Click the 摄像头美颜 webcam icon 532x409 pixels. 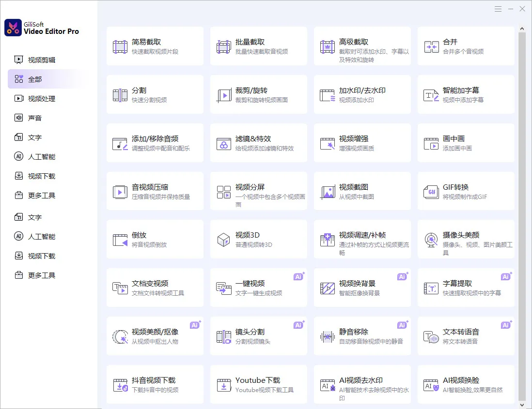click(431, 240)
